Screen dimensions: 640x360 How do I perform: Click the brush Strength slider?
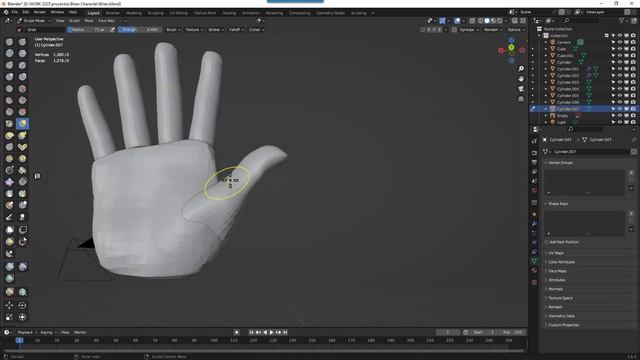coord(140,30)
